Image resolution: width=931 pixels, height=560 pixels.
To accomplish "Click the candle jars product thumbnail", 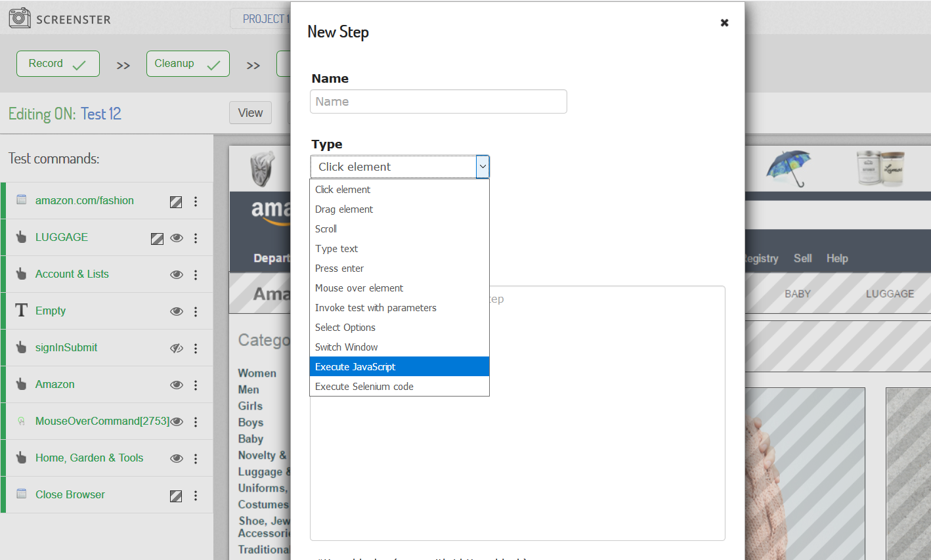I will (x=881, y=168).
